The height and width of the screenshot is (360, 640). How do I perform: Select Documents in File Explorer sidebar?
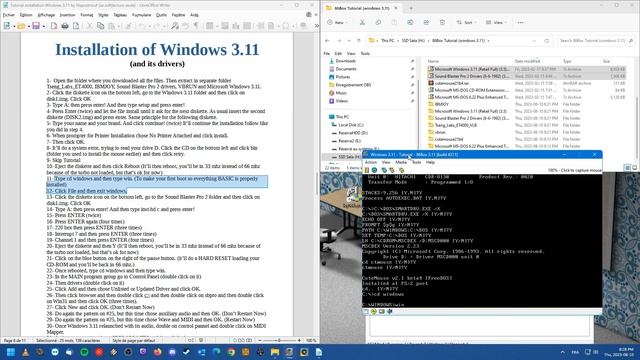(346, 69)
